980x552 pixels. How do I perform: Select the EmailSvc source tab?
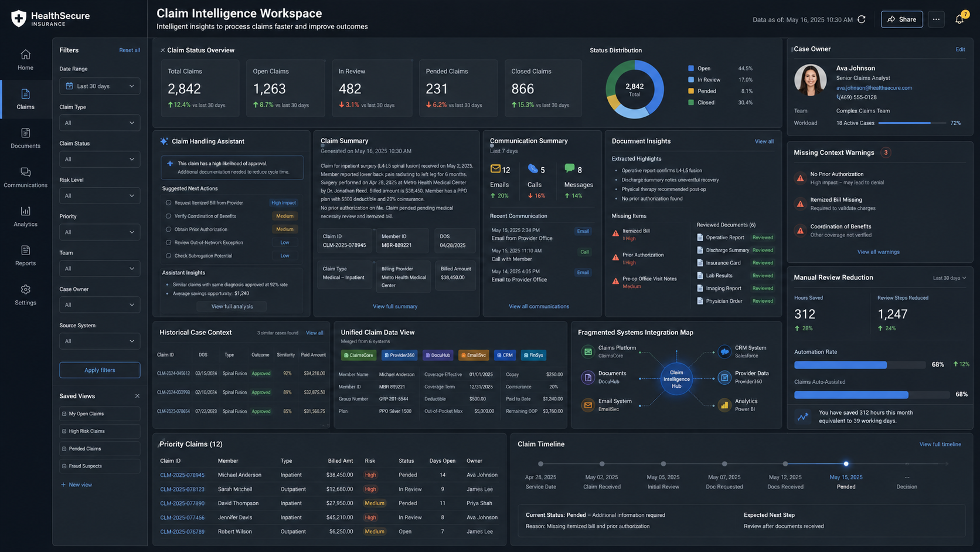point(474,355)
